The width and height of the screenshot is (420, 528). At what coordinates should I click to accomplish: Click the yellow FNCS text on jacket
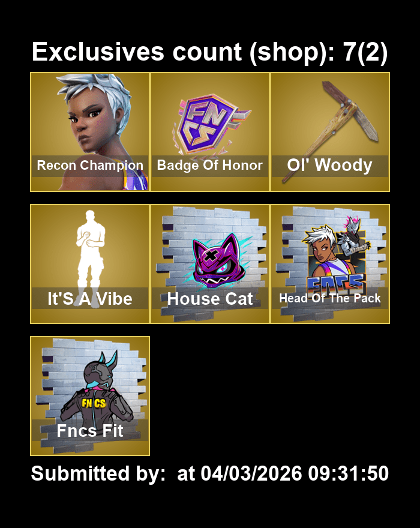(x=94, y=403)
